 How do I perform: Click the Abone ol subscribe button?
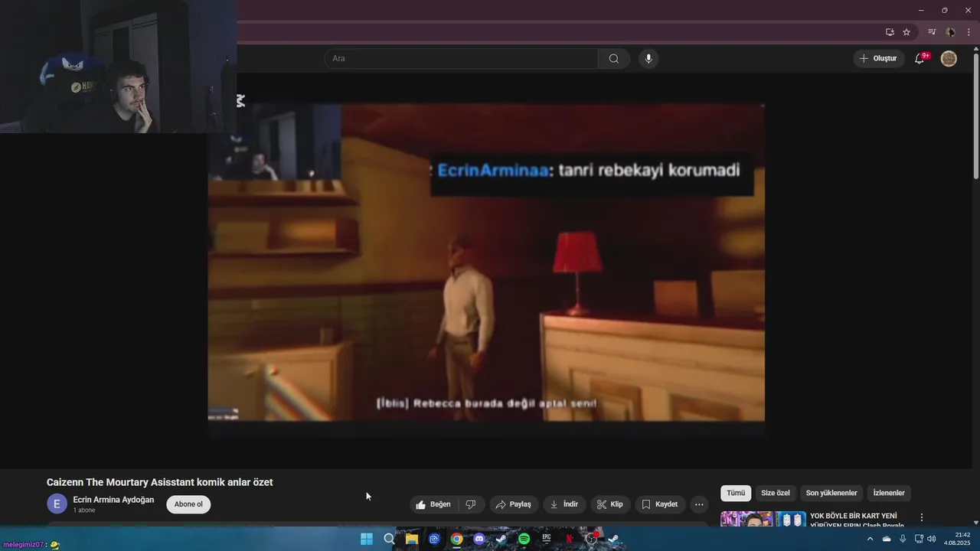point(188,504)
